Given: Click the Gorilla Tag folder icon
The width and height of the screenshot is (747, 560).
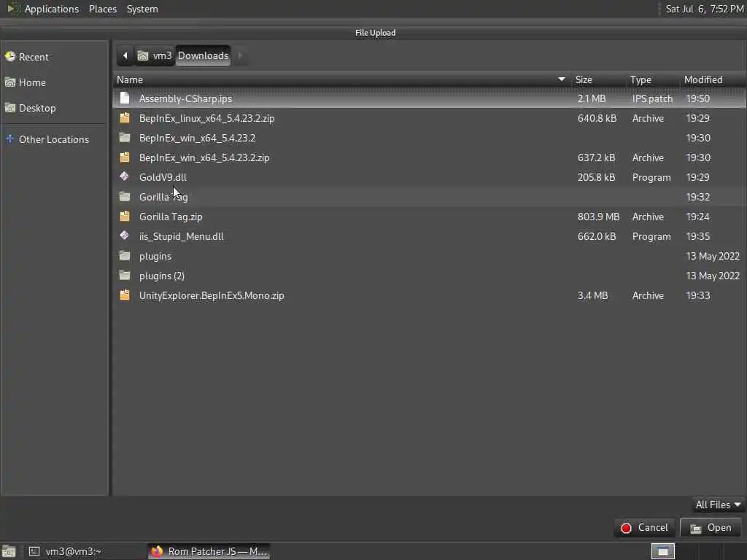Looking at the screenshot, I should pyautogui.click(x=125, y=196).
